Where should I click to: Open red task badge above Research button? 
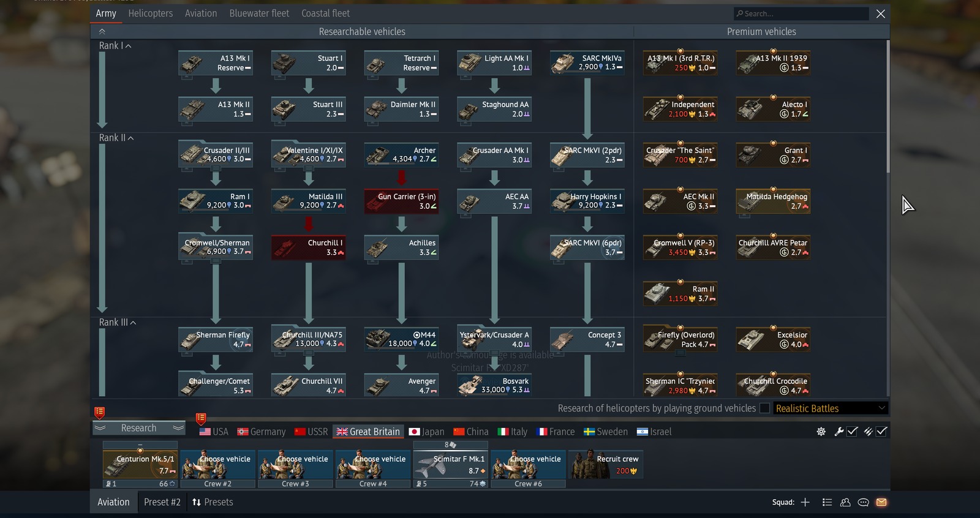[100, 412]
